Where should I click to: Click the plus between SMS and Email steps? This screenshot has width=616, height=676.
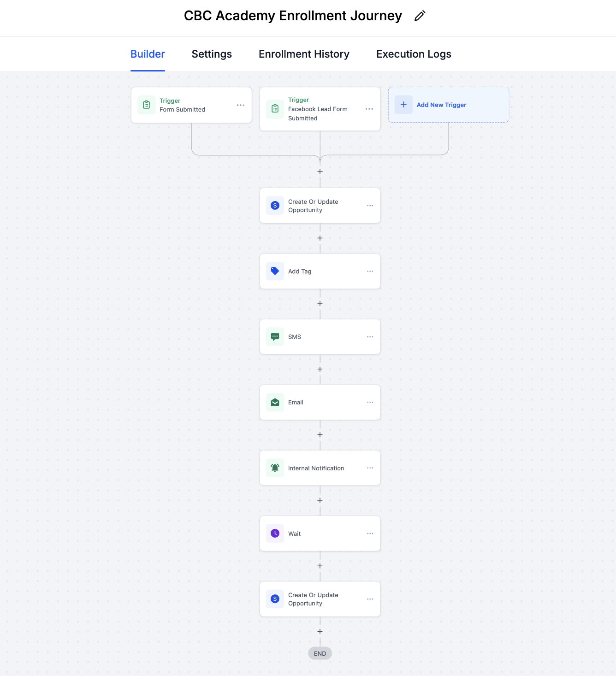pyautogui.click(x=320, y=369)
